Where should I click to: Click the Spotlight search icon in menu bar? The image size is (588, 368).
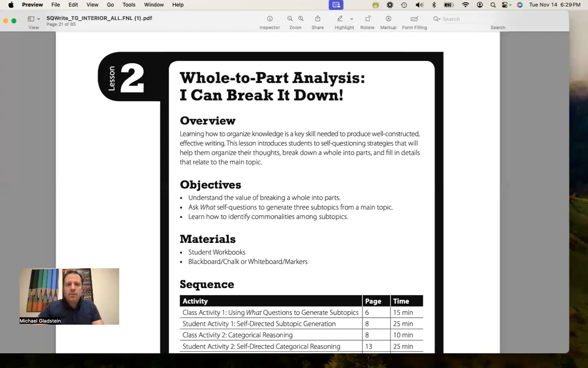pos(493,5)
